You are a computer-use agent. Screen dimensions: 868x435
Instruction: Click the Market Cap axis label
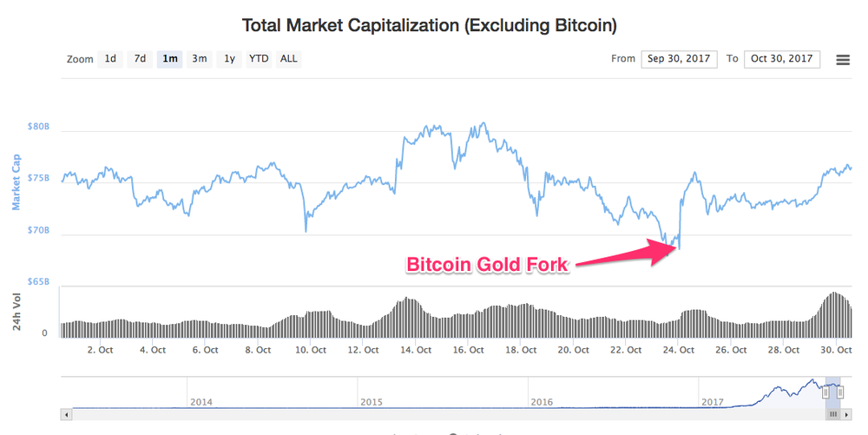point(16,183)
